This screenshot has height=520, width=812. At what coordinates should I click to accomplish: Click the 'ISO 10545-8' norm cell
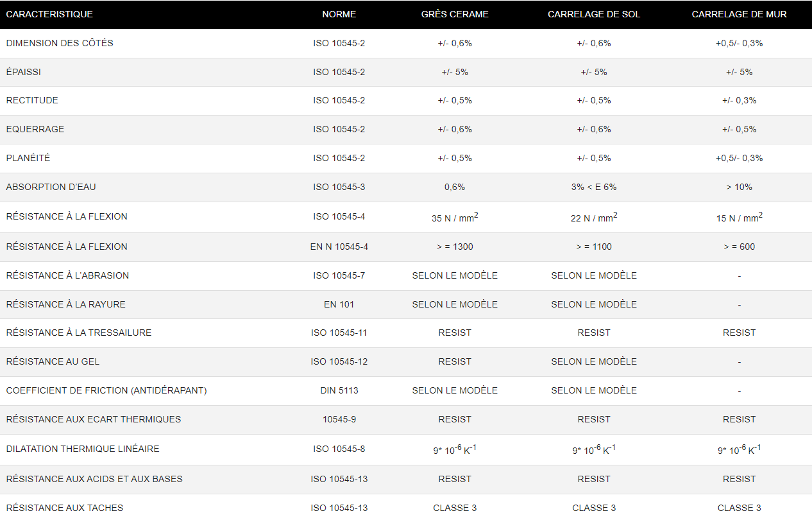tap(339, 449)
